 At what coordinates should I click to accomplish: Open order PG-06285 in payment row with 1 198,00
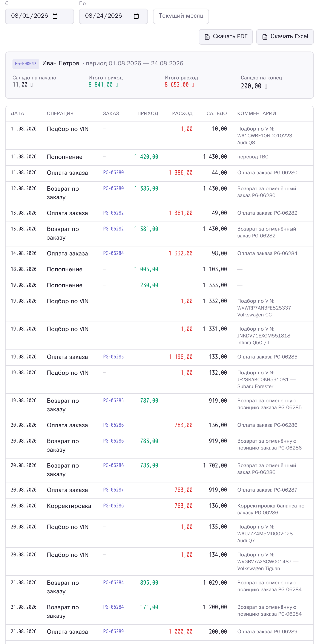[113, 357]
